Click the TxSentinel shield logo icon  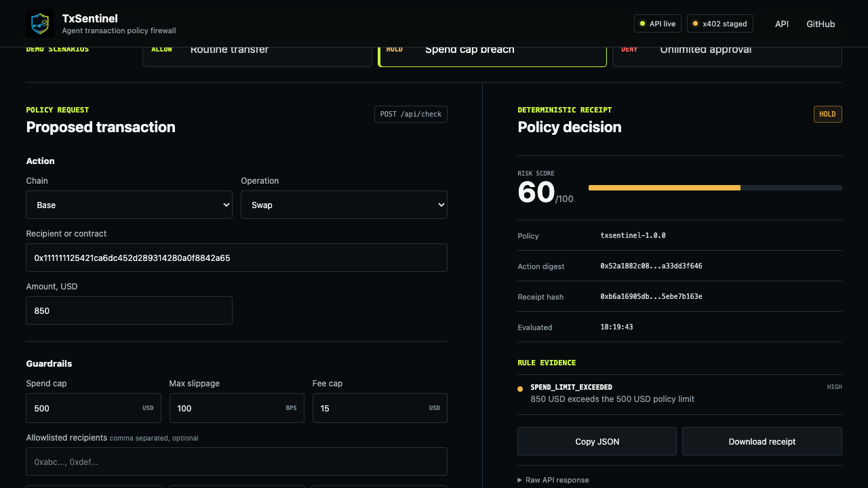[40, 24]
